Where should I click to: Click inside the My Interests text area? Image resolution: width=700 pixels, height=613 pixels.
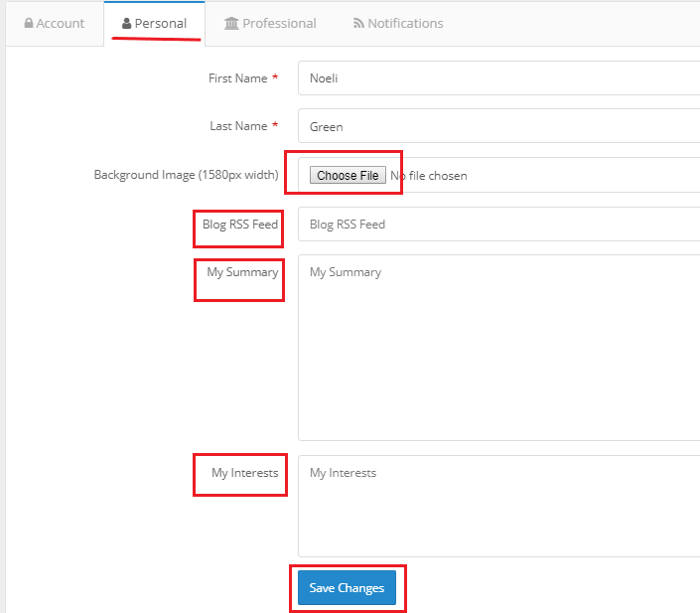click(x=498, y=507)
